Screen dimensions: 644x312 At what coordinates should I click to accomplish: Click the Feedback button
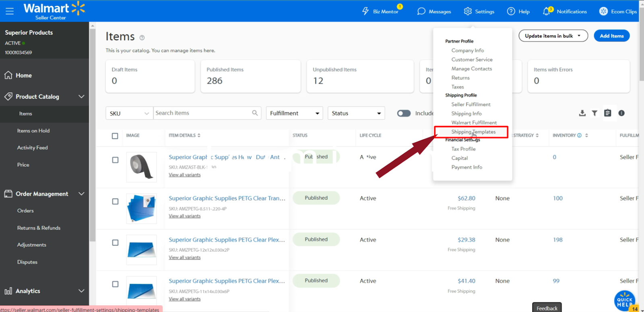547,308
